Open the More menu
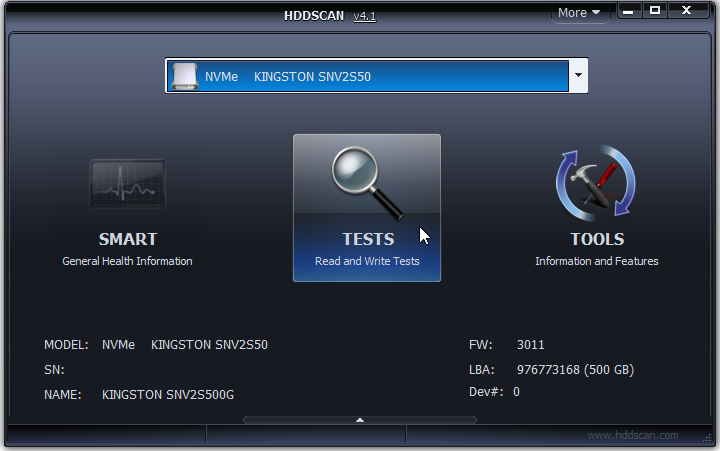Screen dimensions: 720x451 pyautogui.click(x=579, y=13)
